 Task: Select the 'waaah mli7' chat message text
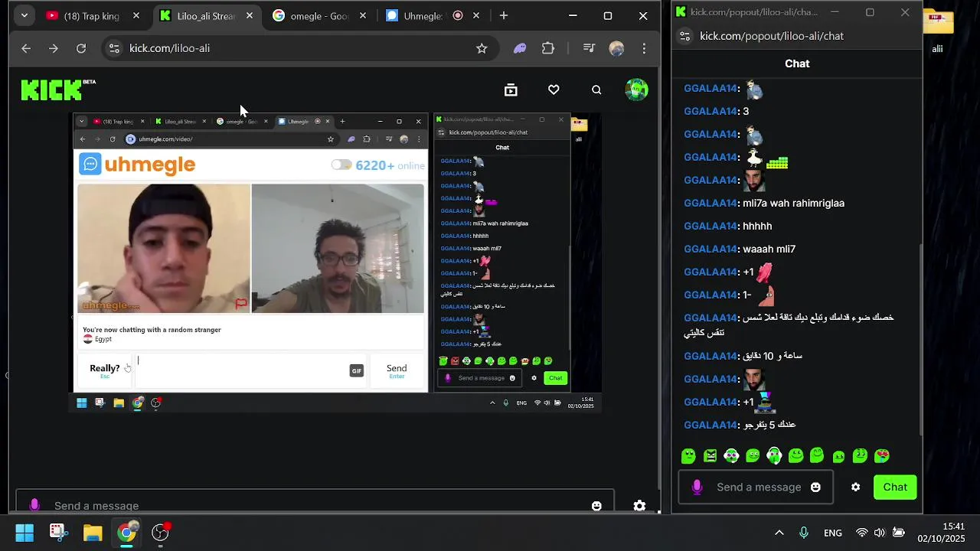pyautogui.click(x=769, y=249)
